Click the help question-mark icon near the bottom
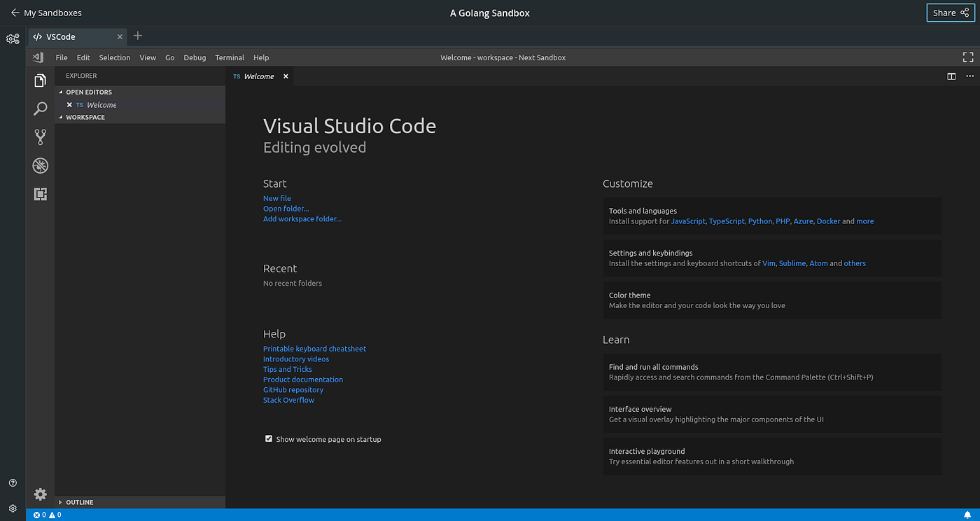The image size is (980, 521). (12, 482)
